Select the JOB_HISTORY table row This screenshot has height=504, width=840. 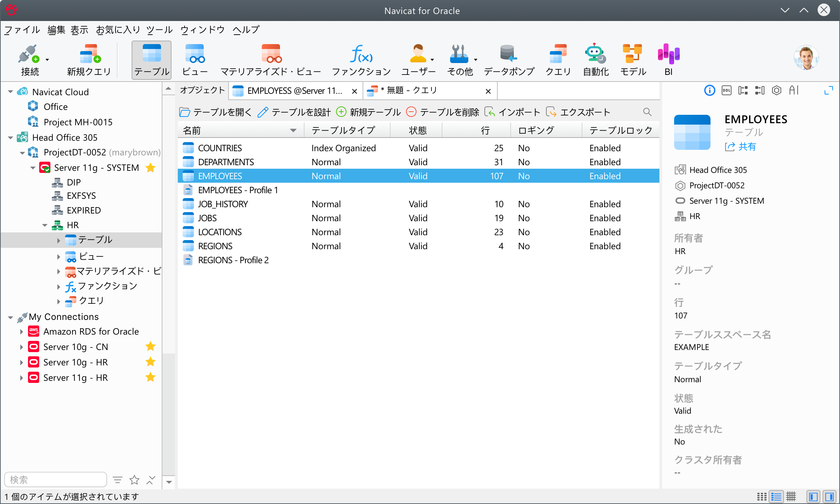point(419,204)
